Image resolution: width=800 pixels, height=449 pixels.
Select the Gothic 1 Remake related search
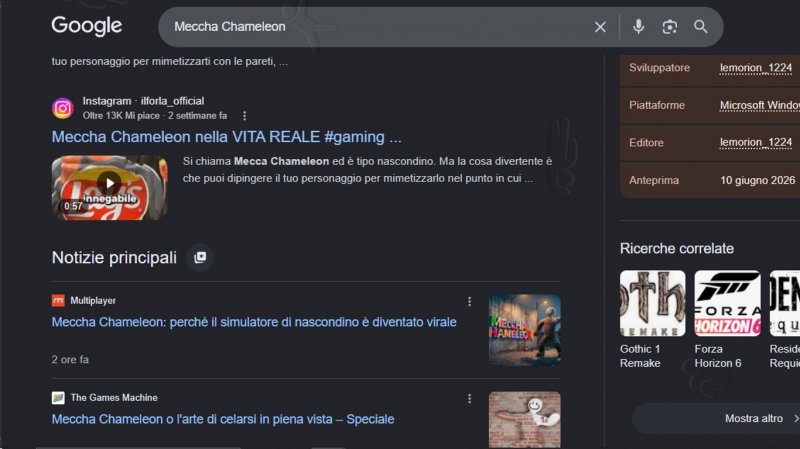(653, 320)
